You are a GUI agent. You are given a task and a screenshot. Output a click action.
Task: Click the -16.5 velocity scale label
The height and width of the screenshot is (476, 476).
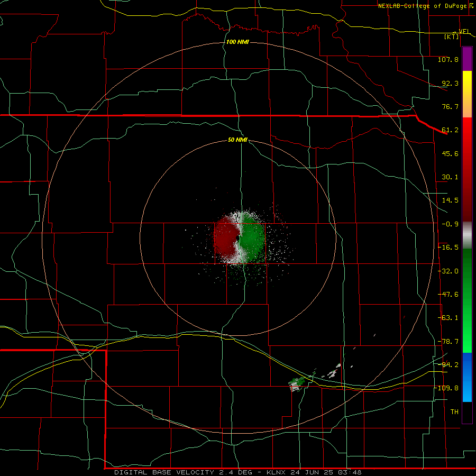(x=448, y=248)
